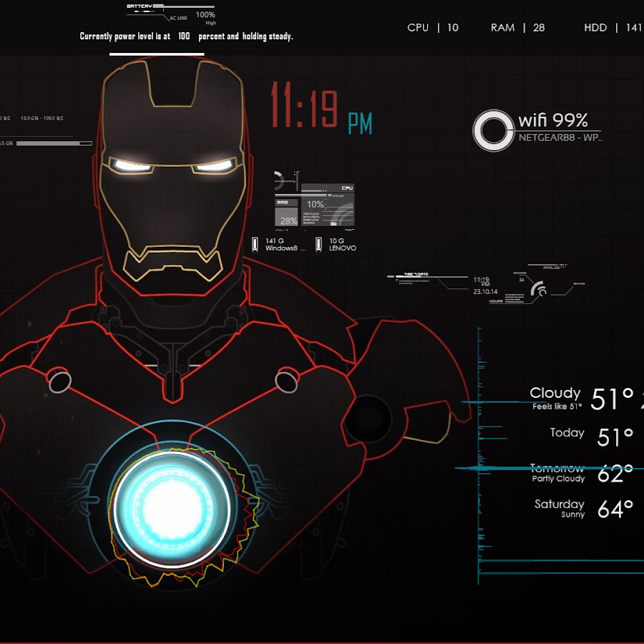The image size is (644, 644).
Task: Click the wifi ring icon
Action: pyautogui.click(x=493, y=130)
